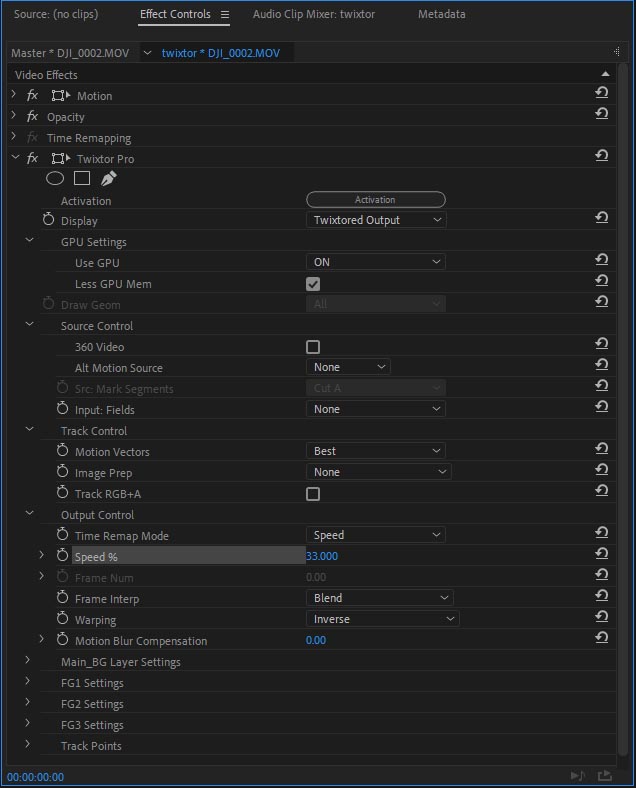Reset the Frame Interp parameter
This screenshot has height=788, width=636.
(x=601, y=596)
